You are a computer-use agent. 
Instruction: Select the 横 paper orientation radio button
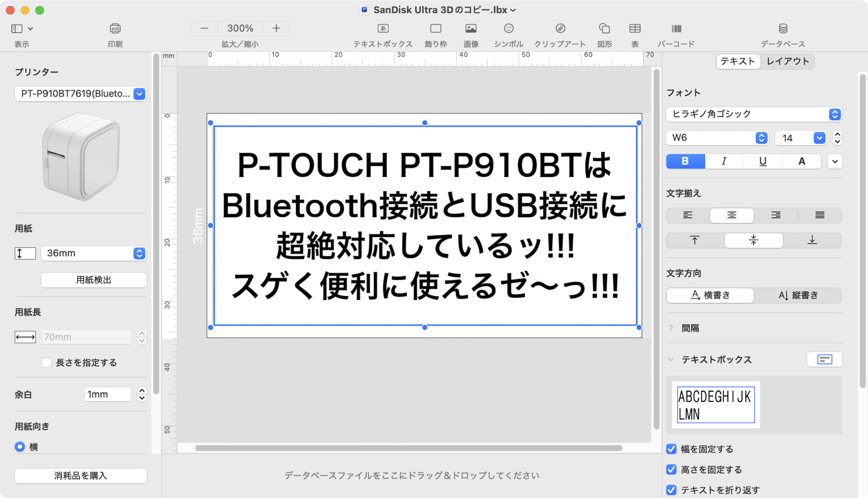[x=19, y=446]
